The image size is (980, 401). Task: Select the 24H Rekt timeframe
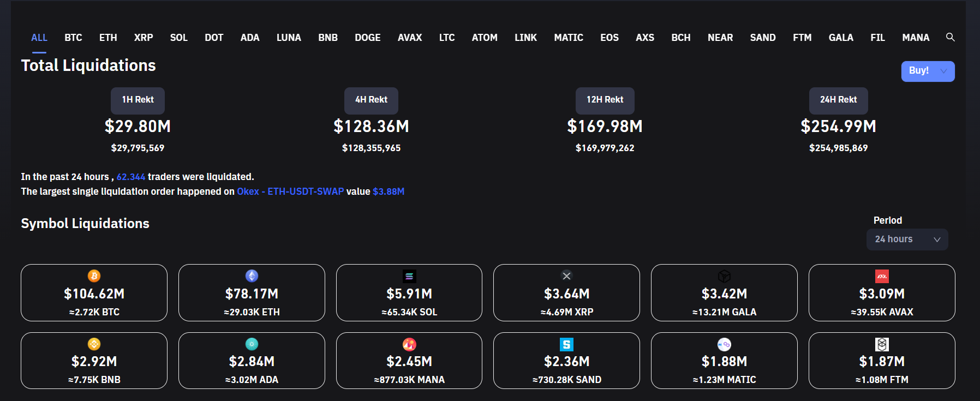(838, 100)
